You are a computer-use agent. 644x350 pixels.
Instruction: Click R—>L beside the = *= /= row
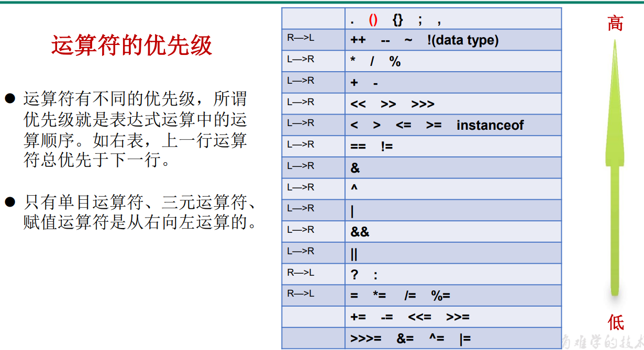[x=301, y=294]
